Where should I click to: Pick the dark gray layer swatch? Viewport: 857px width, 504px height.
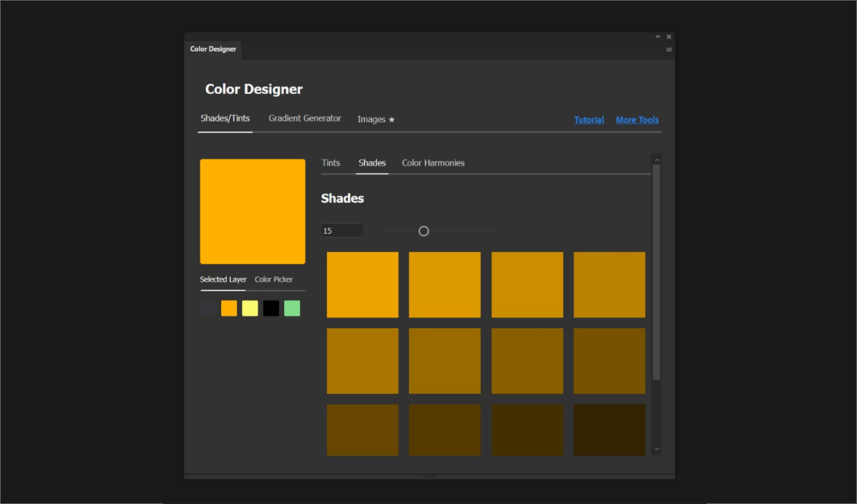[x=208, y=308]
